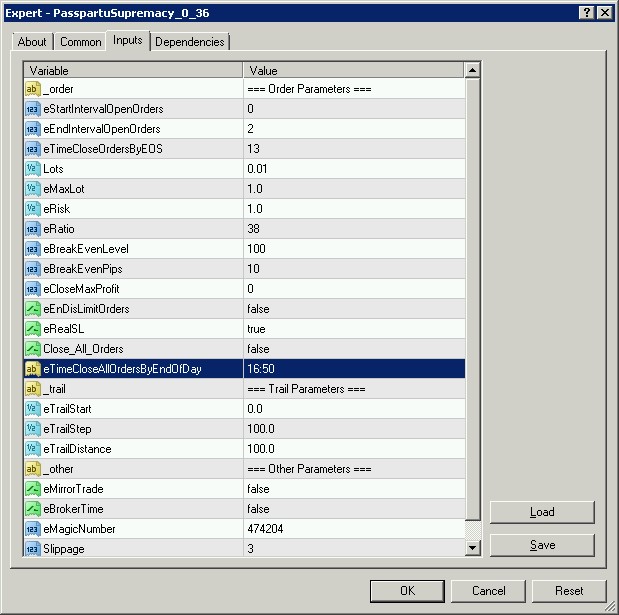Viewport: 619px width, 615px height.
Task: Click the integer icon beside eTimeCloseOrdersByEOS
Action: click(33, 149)
